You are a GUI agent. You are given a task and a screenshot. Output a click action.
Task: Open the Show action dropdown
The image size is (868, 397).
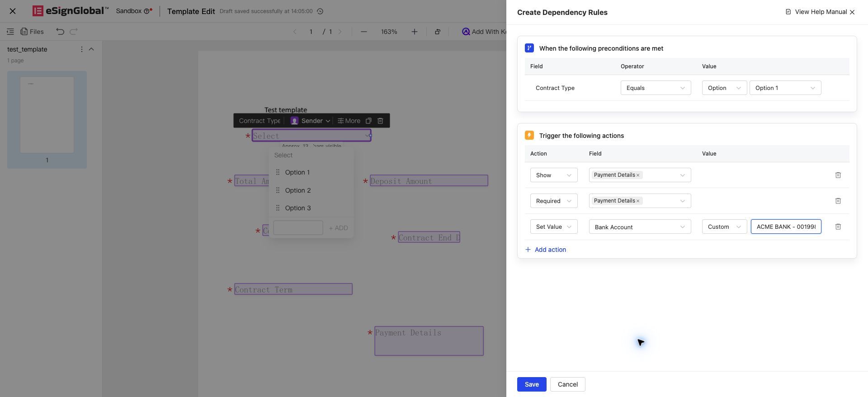click(x=554, y=175)
